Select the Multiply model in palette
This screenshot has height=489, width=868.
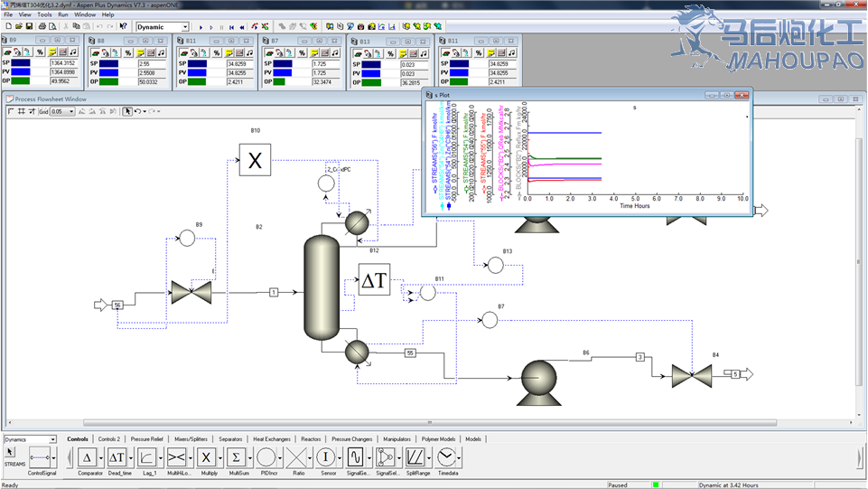pos(206,457)
